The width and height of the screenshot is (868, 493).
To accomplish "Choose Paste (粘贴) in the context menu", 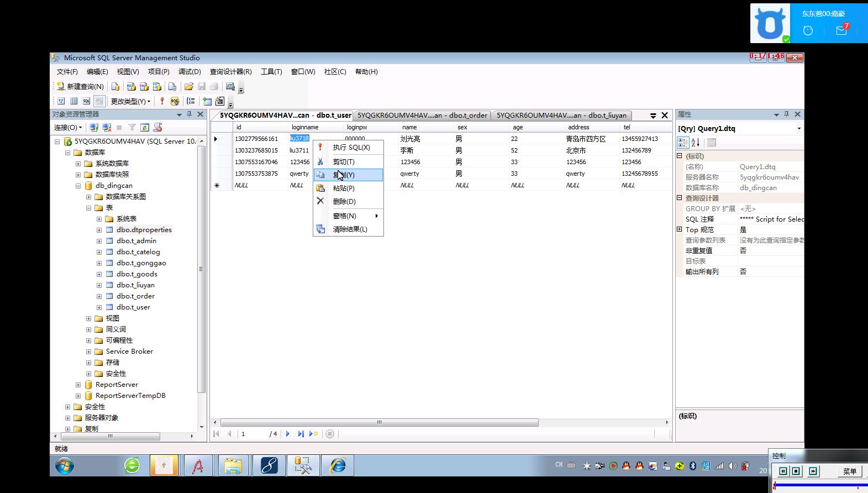I will click(x=348, y=188).
